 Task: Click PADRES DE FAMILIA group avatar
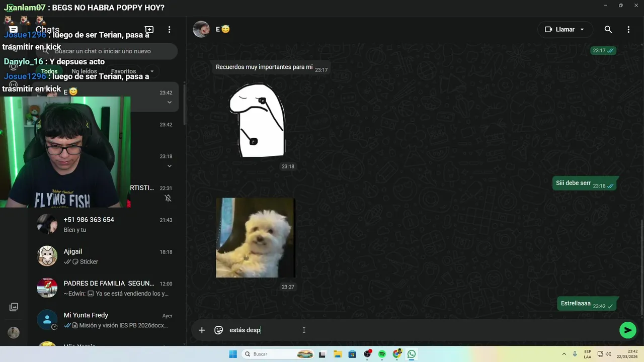(x=47, y=288)
